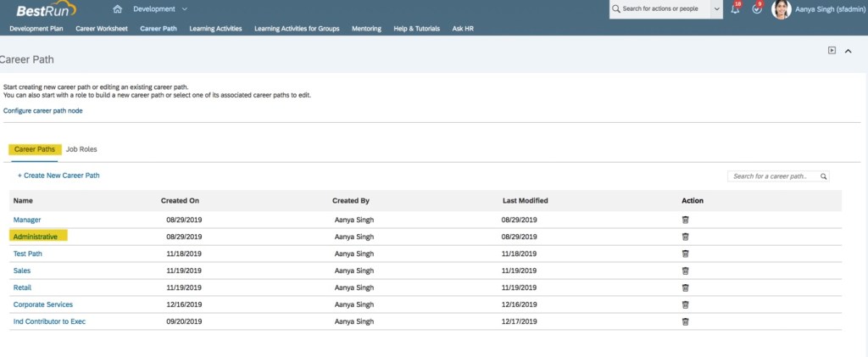Open the Mentoring menu item

[x=367, y=28]
